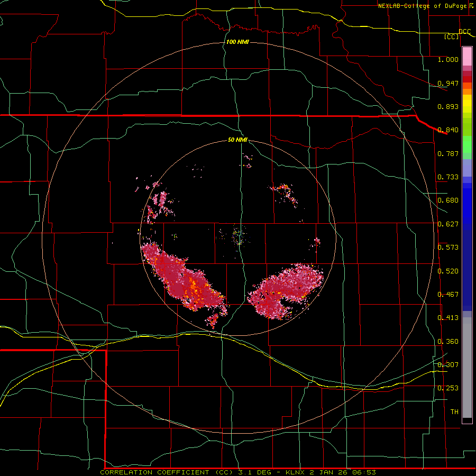Click the 0.360 legend value
This screenshot has height=476, width=476.
448,342
